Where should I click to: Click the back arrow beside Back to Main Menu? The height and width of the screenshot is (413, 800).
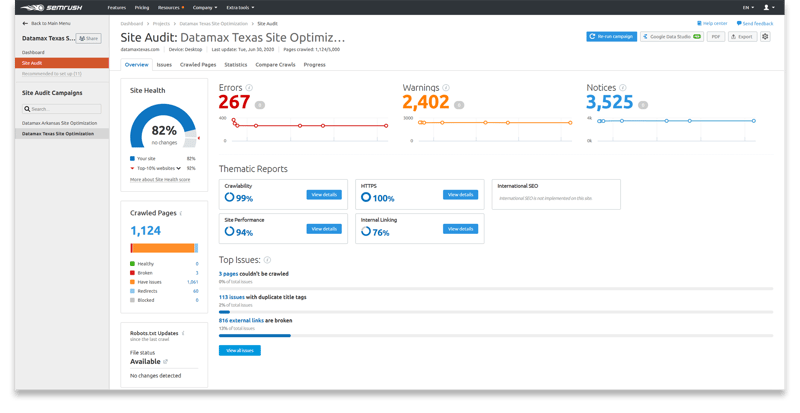[25, 23]
